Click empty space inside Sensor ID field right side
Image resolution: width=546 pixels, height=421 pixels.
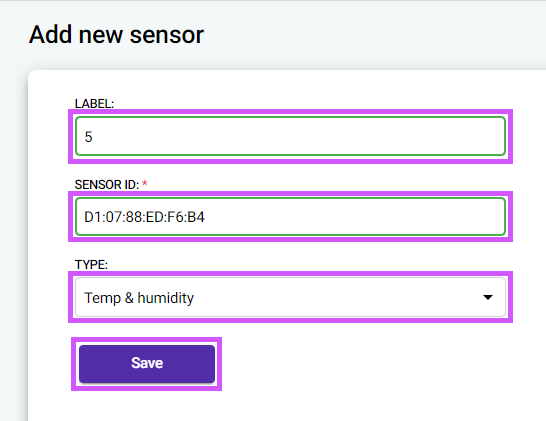coord(383,217)
